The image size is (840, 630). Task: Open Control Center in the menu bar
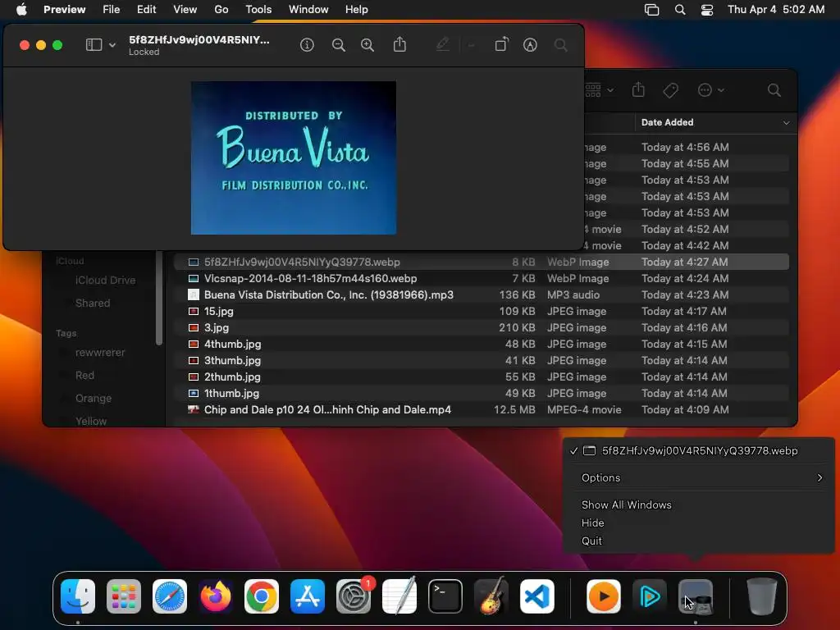[x=707, y=10]
